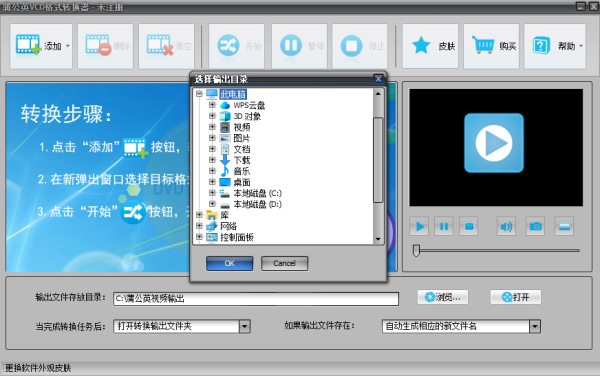The height and width of the screenshot is (376, 600).
Task: Expand the 3D 对象 node
Action: pyautogui.click(x=212, y=116)
